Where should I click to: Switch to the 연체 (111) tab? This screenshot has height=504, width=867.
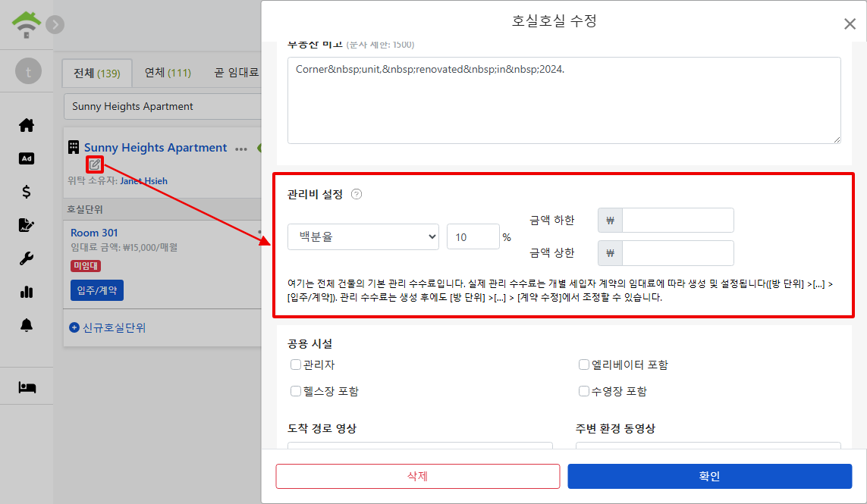[168, 73]
